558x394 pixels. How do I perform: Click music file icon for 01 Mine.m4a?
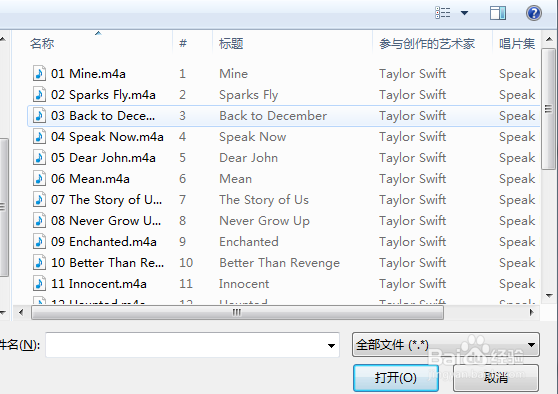[39, 74]
